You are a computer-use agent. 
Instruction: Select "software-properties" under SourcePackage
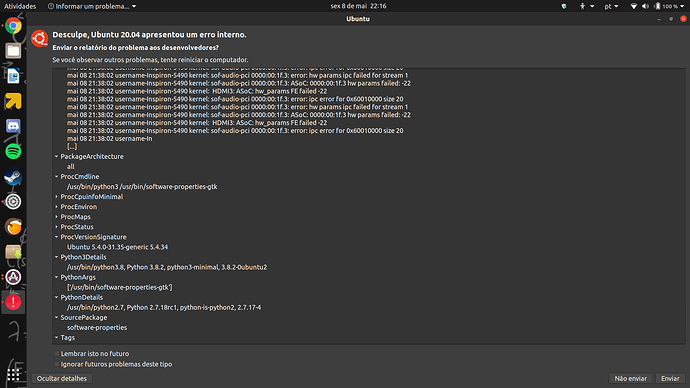[x=97, y=328]
